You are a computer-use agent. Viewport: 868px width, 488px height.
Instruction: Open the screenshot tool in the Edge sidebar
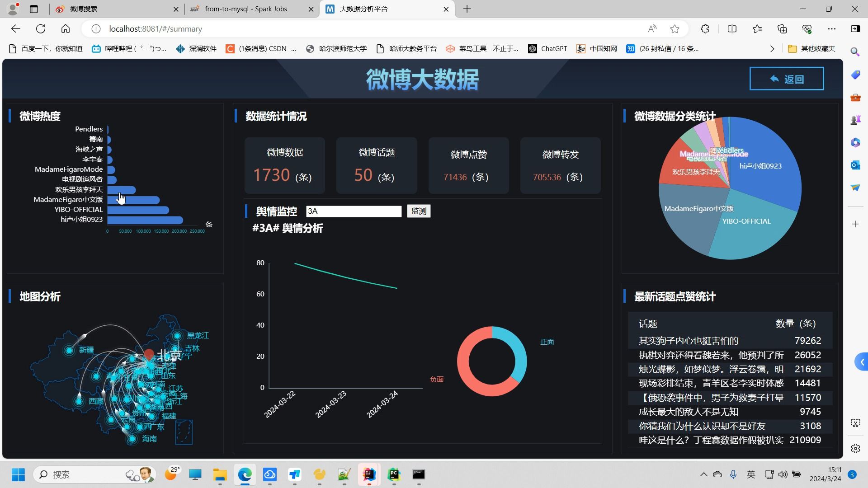tap(854, 423)
